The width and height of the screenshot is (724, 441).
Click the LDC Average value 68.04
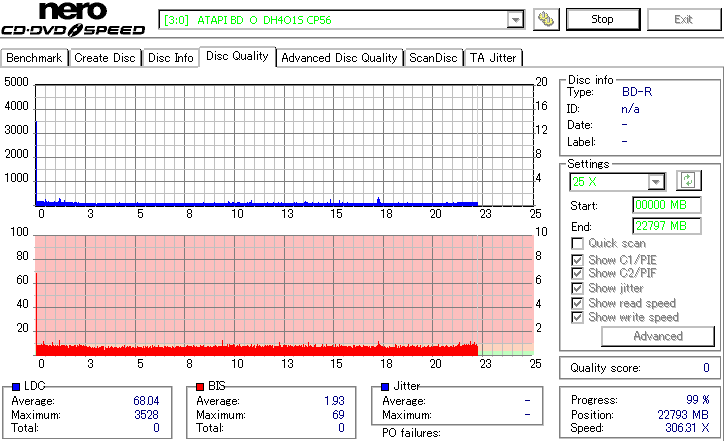146,401
